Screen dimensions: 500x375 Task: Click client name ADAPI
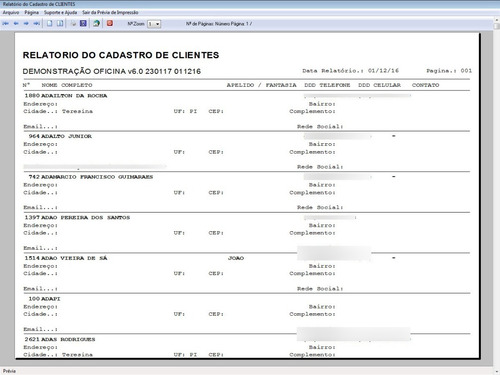[x=51, y=299]
